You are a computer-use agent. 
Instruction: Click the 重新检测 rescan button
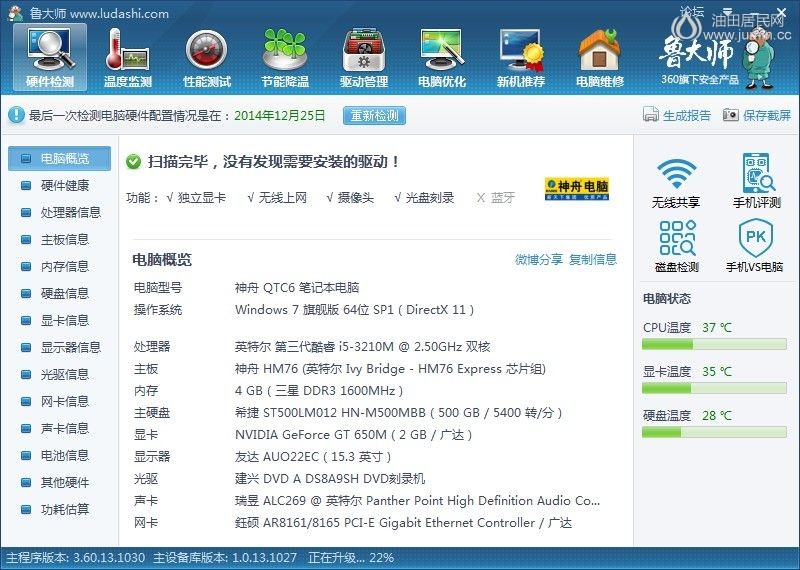tap(374, 115)
